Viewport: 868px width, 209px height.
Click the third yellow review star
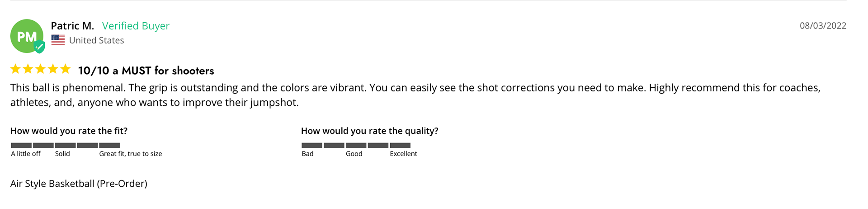tap(41, 69)
